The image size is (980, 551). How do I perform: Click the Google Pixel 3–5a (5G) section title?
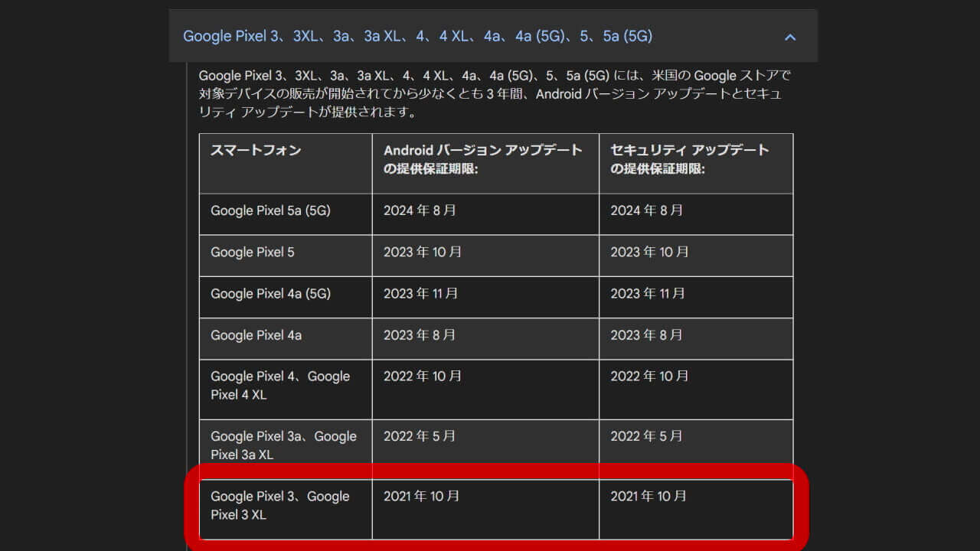click(417, 36)
